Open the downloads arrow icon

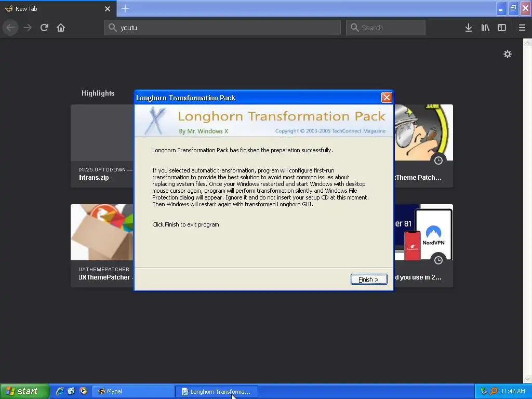pyautogui.click(x=469, y=28)
